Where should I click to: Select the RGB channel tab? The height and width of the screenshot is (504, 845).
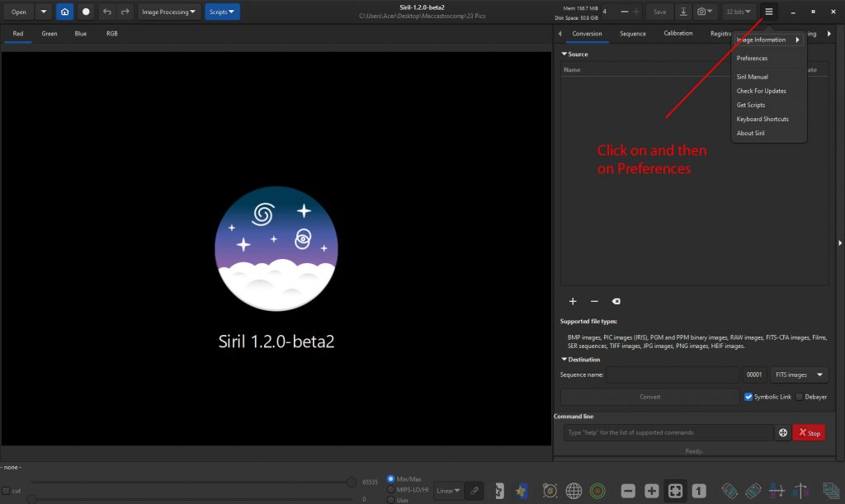click(x=111, y=33)
